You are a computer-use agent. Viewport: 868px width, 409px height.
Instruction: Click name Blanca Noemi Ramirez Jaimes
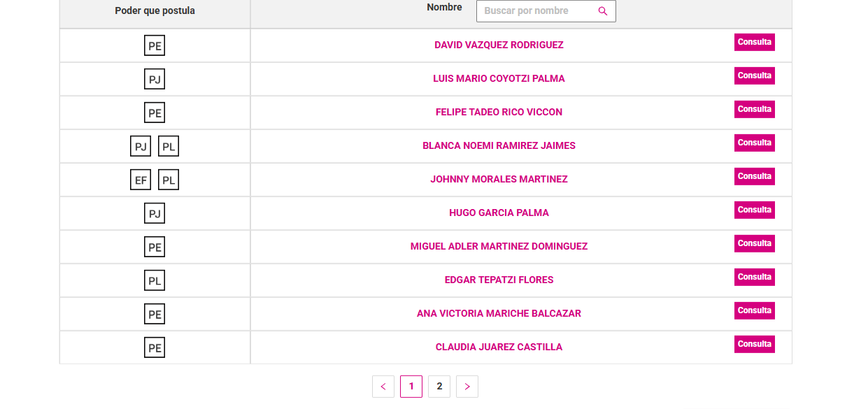(499, 145)
